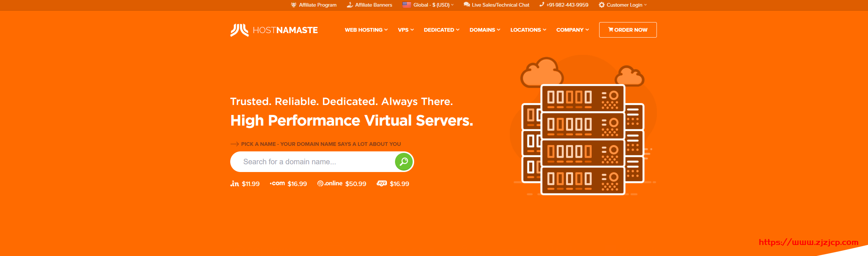The image size is (868, 256).
Task: Click the .xyz price $16.99
Action: point(399,184)
